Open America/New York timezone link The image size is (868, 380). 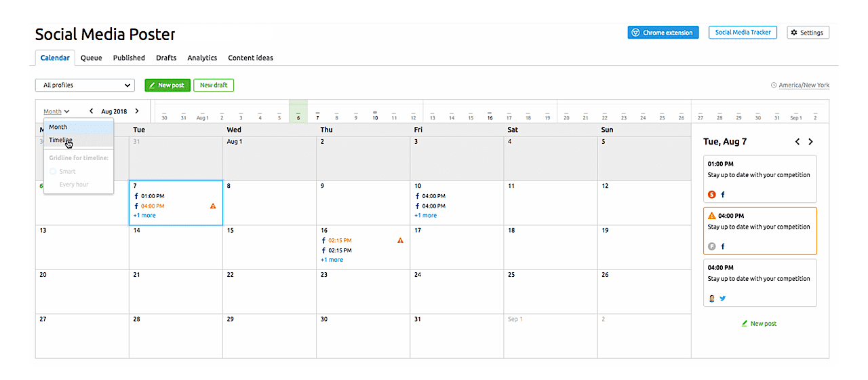click(804, 85)
